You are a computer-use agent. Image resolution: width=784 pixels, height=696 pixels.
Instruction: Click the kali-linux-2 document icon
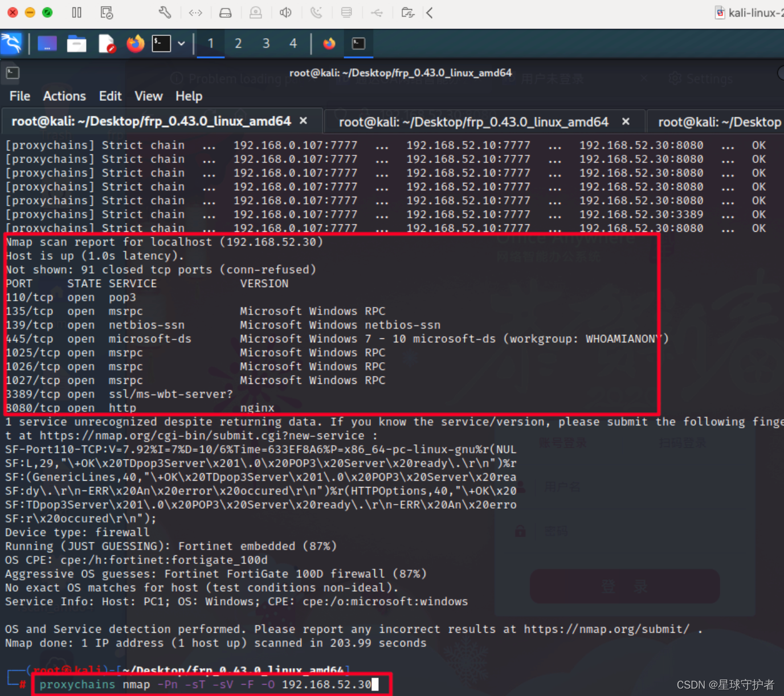720,13
